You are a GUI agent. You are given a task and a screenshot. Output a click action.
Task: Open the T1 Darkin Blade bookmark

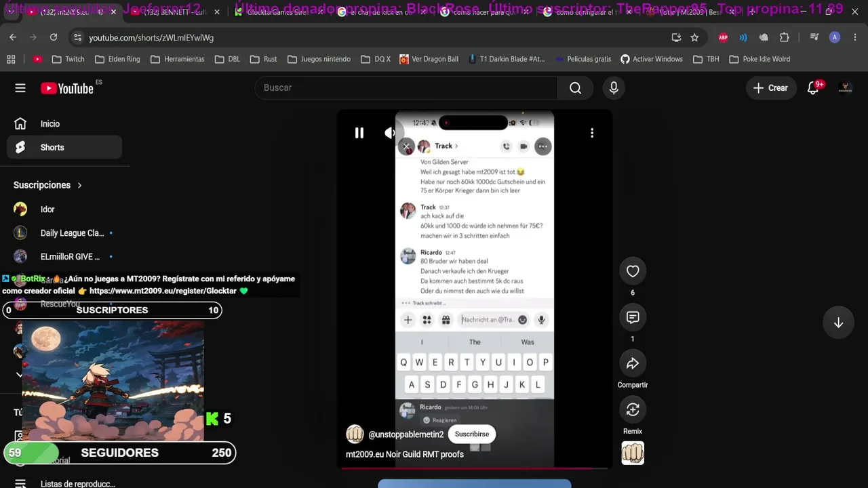[507, 59]
